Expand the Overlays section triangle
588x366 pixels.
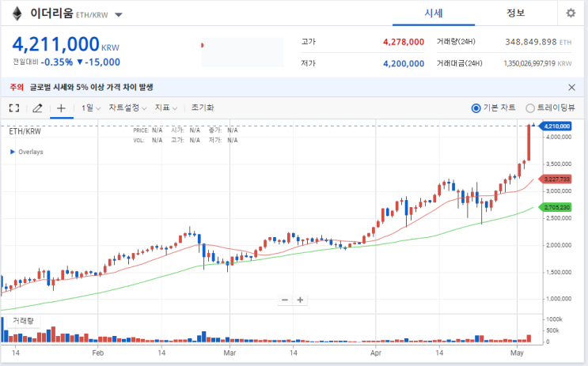13,152
